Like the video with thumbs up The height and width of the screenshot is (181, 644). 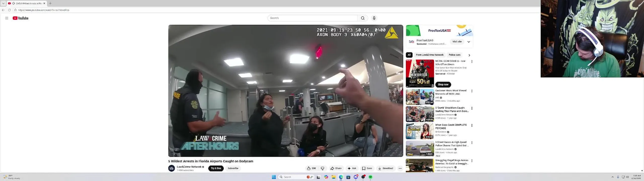311,168
